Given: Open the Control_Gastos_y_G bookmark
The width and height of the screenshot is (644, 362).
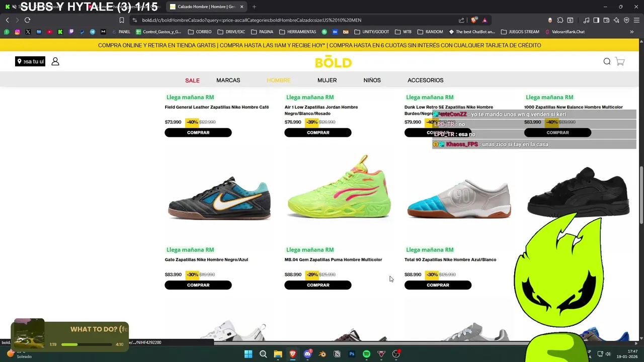Looking at the screenshot, I should pyautogui.click(x=158, y=32).
